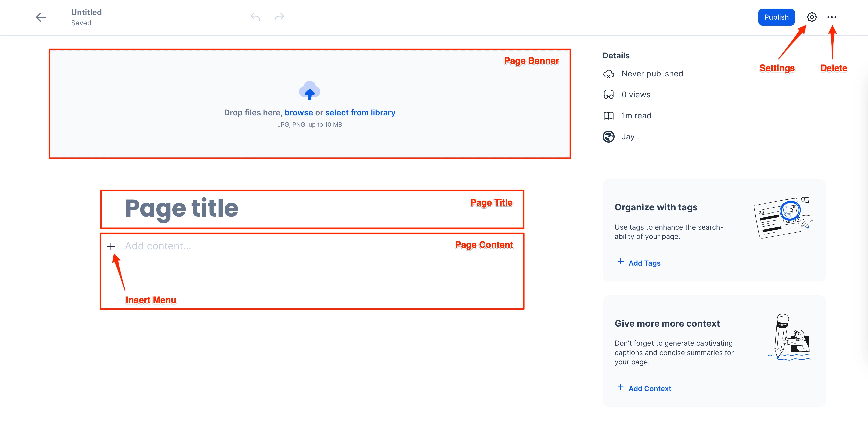Click the undo arrow icon
868x426 pixels.
click(255, 17)
